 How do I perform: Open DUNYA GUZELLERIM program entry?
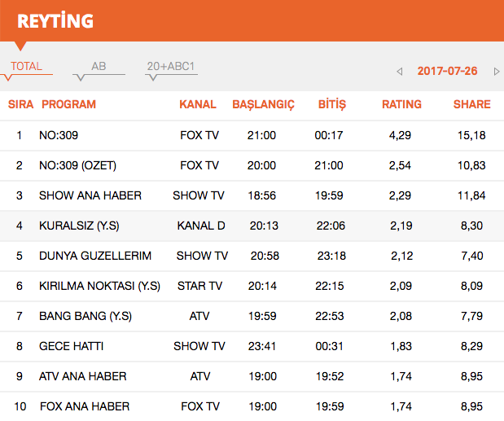pos(95,256)
